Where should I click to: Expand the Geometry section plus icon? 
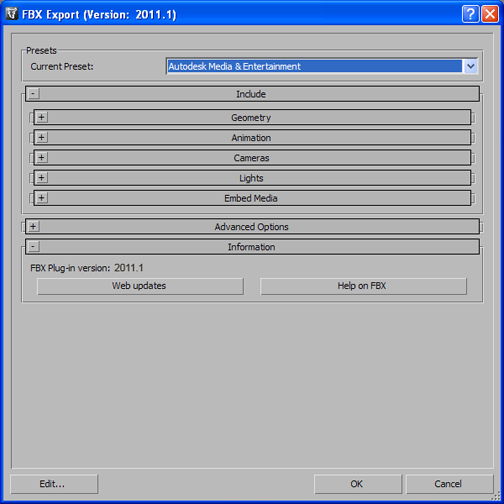42,117
